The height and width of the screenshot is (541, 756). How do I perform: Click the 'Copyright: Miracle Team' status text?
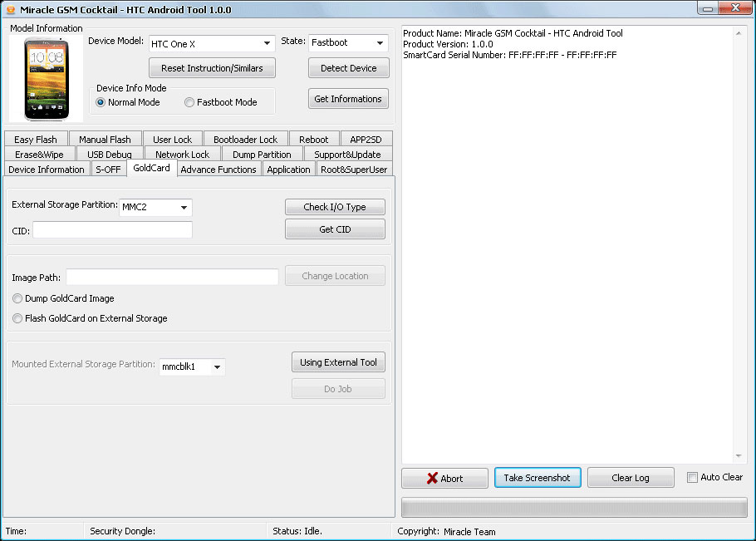(446, 531)
